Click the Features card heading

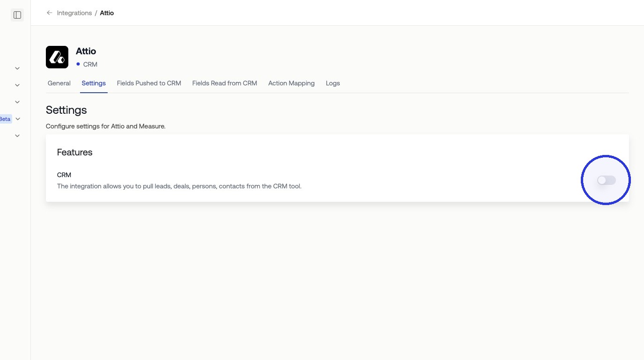pos(75,152)
